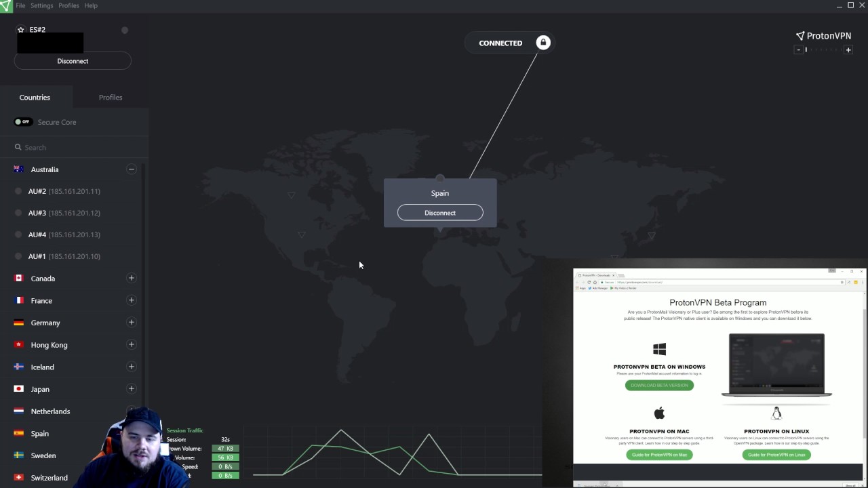The image size is (868, 488).
Task: Click the map zoom out minus button
Action: click(798, 50)
